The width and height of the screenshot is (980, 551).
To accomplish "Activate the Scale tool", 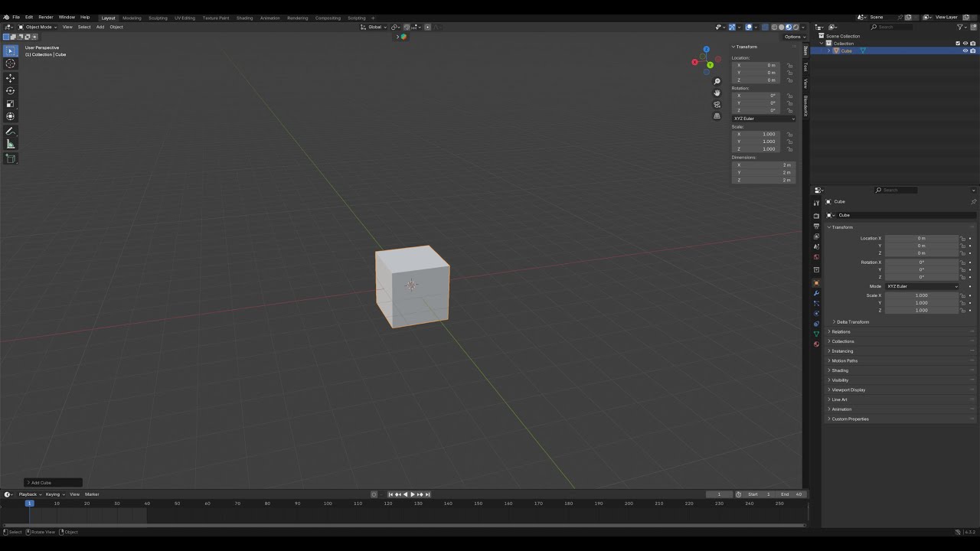I will coord(11,103).
